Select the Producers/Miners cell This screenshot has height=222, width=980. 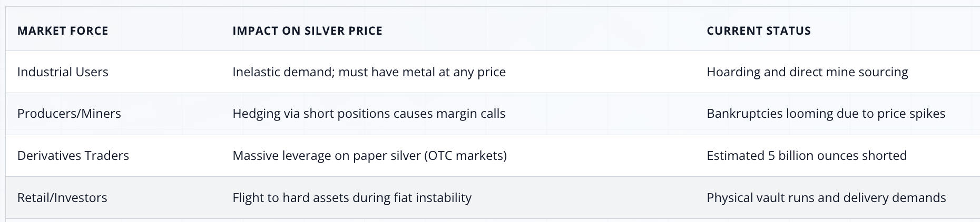tap(69, 114)
